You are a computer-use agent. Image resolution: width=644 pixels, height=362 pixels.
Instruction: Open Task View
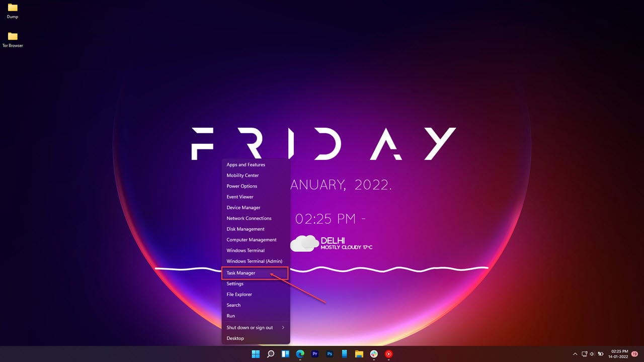point(285,354)
